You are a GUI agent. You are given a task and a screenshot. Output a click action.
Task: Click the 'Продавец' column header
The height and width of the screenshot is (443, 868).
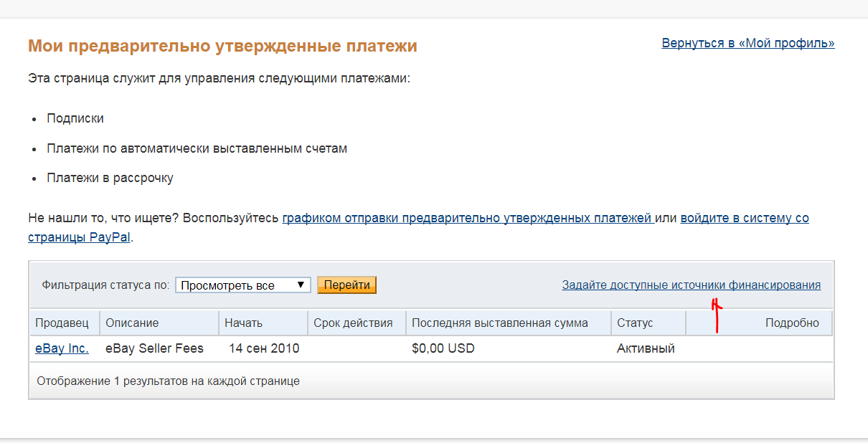pos(62,323)
